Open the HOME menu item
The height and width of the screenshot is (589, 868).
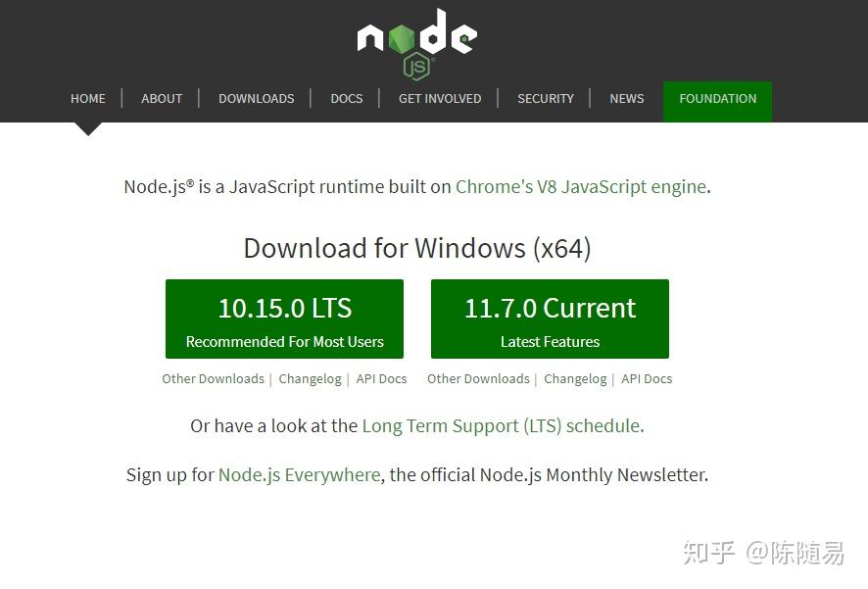tap(88, 99)
